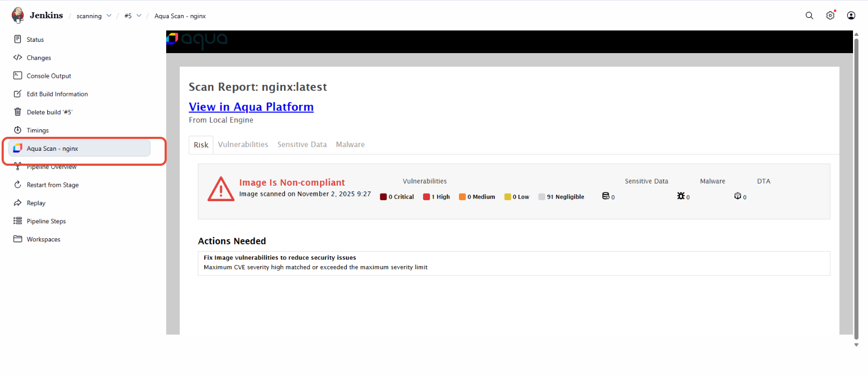Click 'Fix Image vulnerabilities to reduce security issues'
The image size is (868, 375).
click(x=280, y=258)
